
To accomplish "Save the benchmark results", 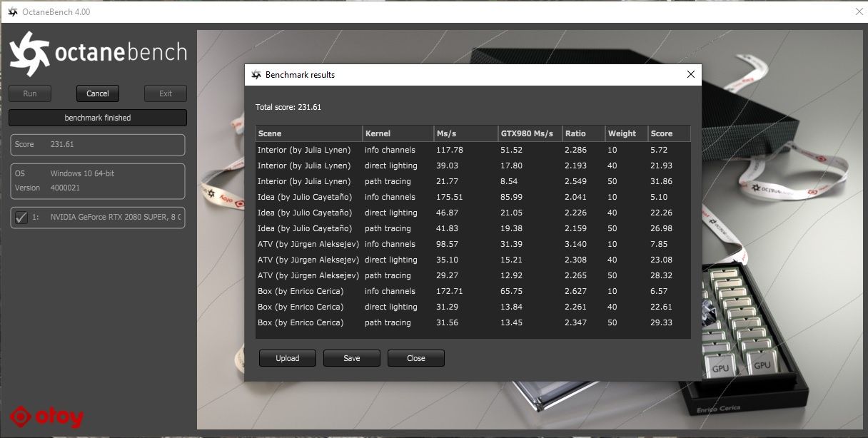I will [352, 358].
